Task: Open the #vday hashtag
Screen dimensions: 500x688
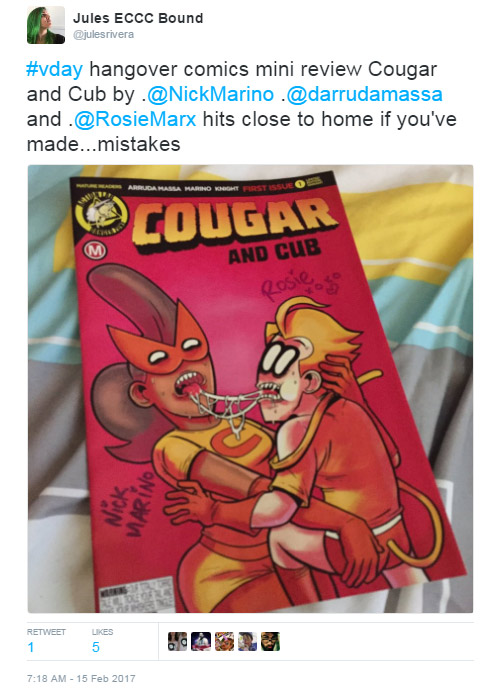Action: pos(54,69)
